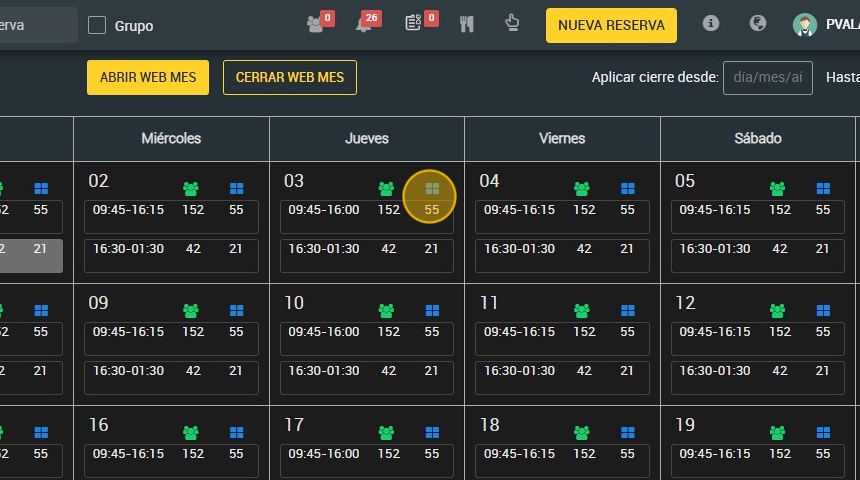The height and width of the screenshot is (480, 860).
Task: Click the CERRAR WEB MES button
Action: click(x=290, y=77)
